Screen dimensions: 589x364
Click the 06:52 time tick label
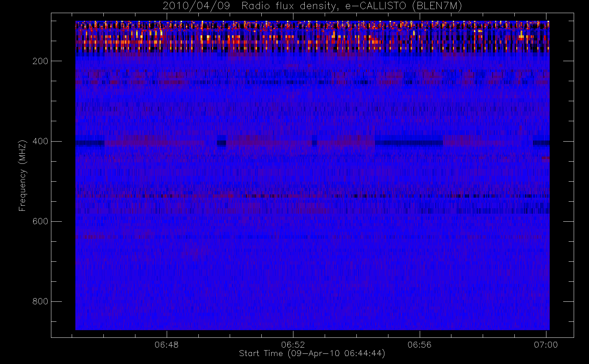[293, 345]
